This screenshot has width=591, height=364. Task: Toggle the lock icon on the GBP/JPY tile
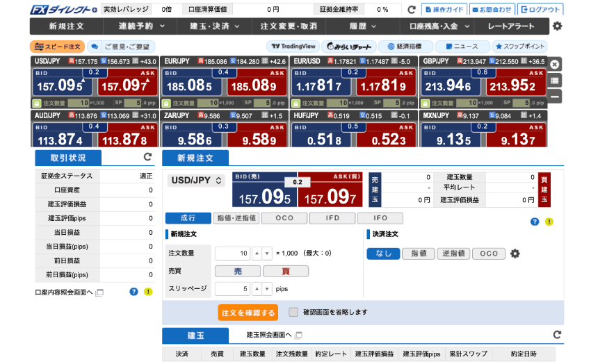pyautogui.click(x=425, y=103)
